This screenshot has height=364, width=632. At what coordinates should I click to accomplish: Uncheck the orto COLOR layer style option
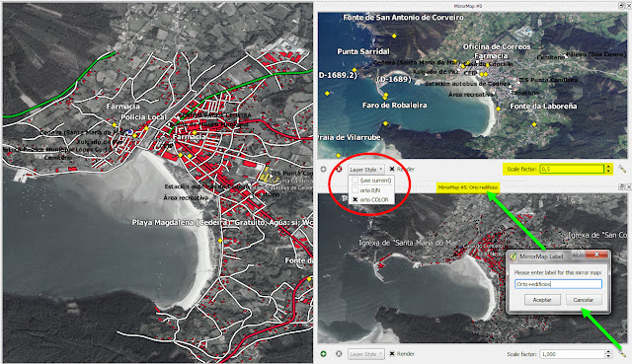(x=355, y=199)
